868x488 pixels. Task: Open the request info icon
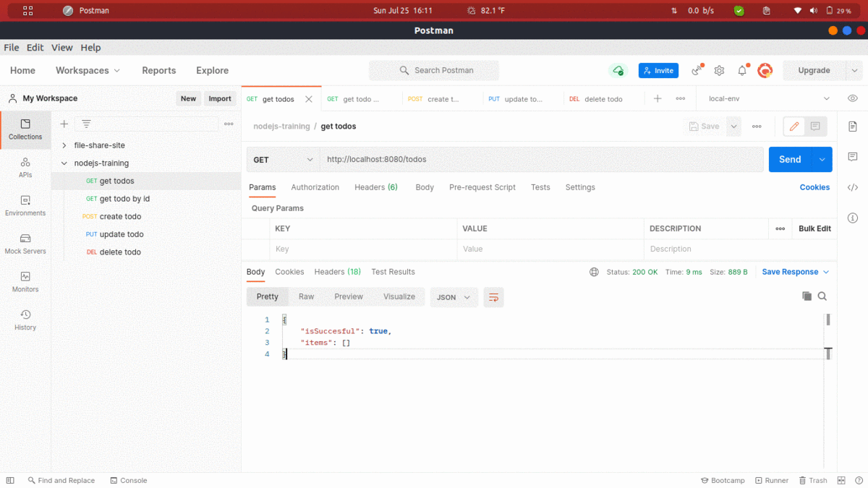tap(853, 218)
